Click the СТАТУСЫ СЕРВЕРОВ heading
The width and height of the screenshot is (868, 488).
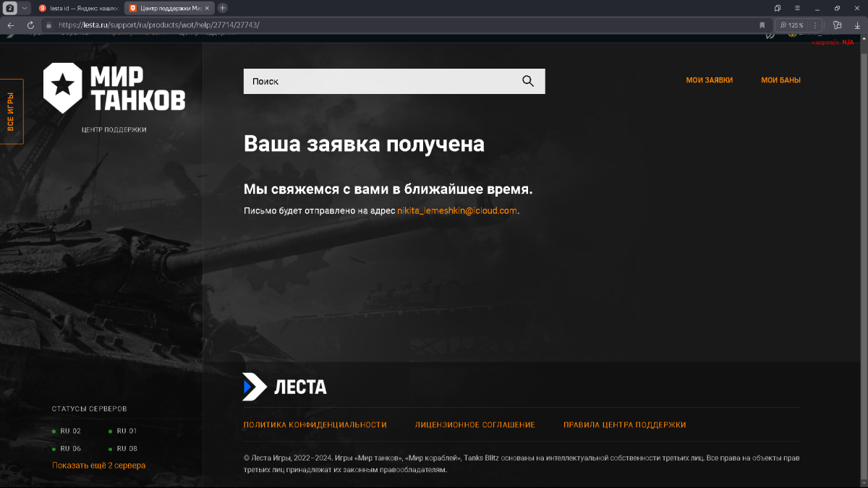pos(89,408)
